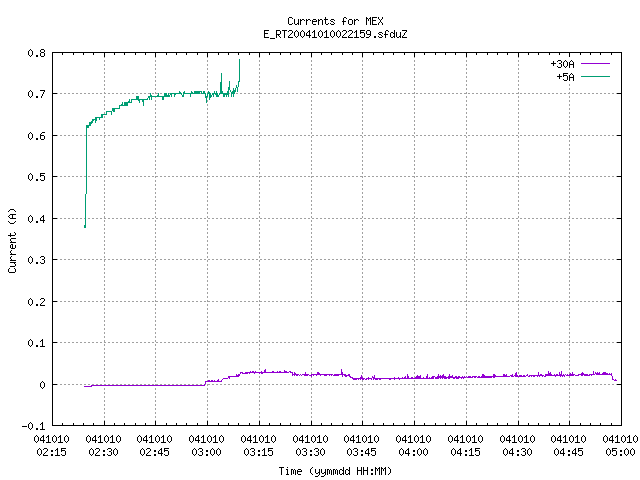Click the 0.1 y-axis tick label
Image resolution: width=640 pixels, height=480 pixels.
point(36,343)
